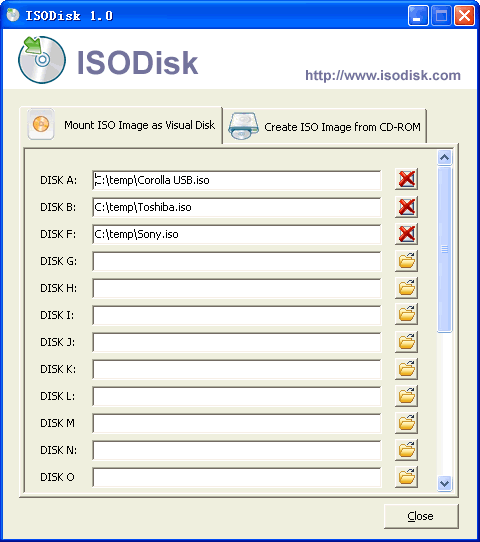Unmount the ISO on DISK A
480x542 pixels.
click(406, 179)
